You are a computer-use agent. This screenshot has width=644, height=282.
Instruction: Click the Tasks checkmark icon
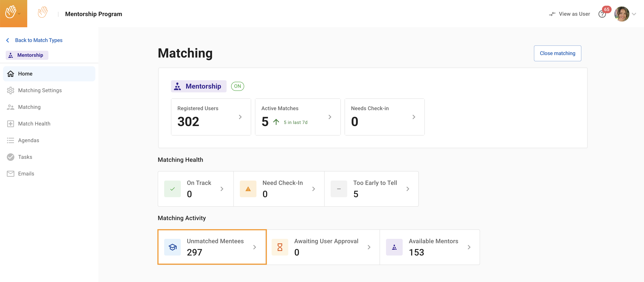point(11,157)
